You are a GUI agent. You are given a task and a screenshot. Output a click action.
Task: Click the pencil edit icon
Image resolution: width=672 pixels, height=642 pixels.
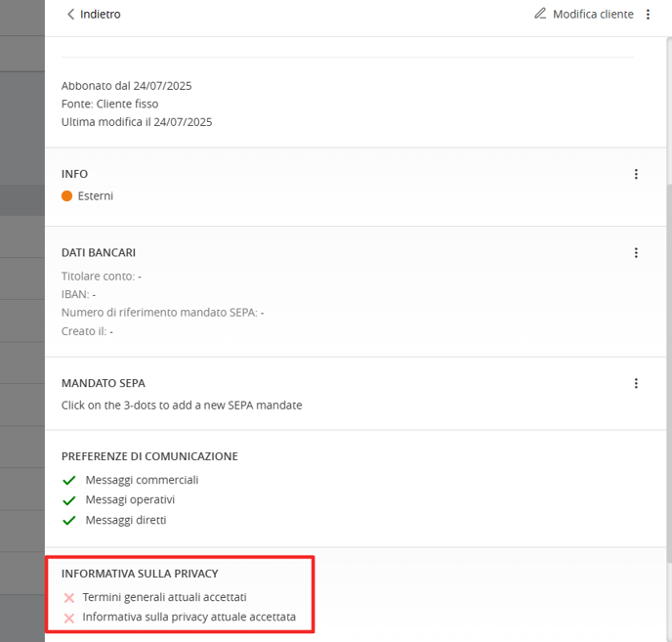pos(540,14)
